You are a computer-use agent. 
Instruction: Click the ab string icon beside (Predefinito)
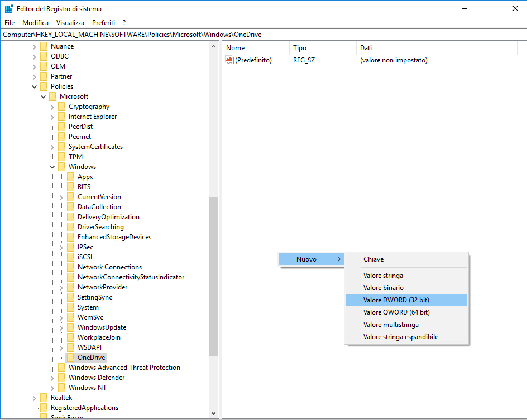tap(229, 59)
